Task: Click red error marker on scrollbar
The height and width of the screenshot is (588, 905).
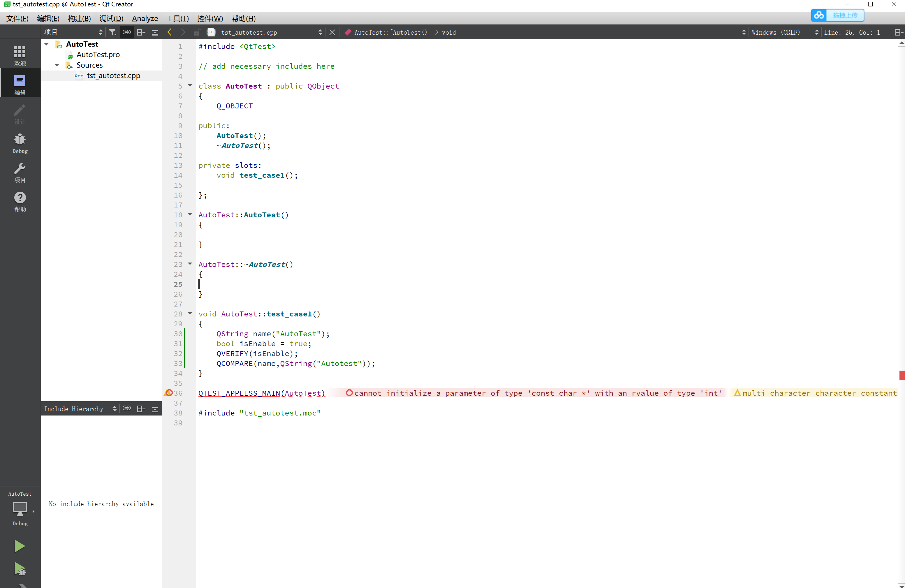Action: 902,375
